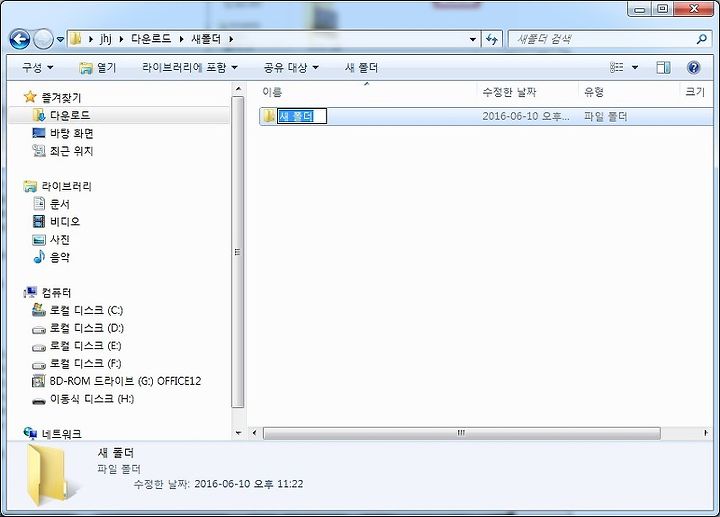
Task: Click the 음악 note icon
Action: pos(39,257)
